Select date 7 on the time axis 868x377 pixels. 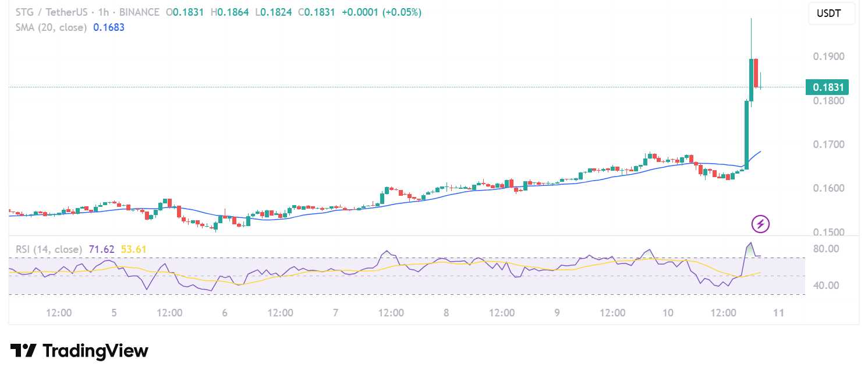(x=335, y=313)
